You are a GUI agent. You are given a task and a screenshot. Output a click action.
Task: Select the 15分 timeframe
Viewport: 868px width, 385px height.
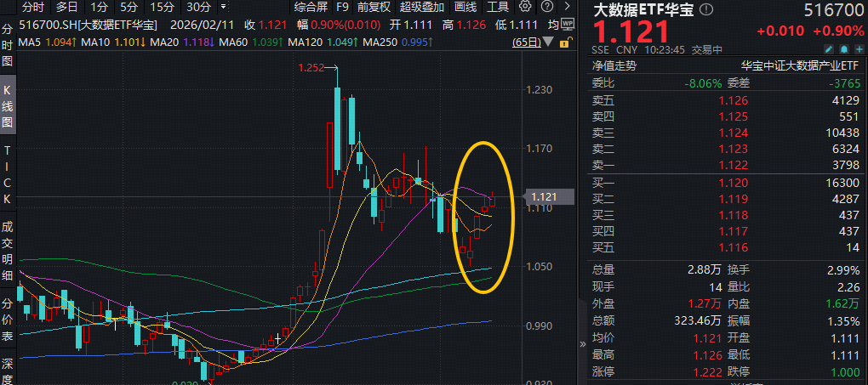[x=163, y=7]
